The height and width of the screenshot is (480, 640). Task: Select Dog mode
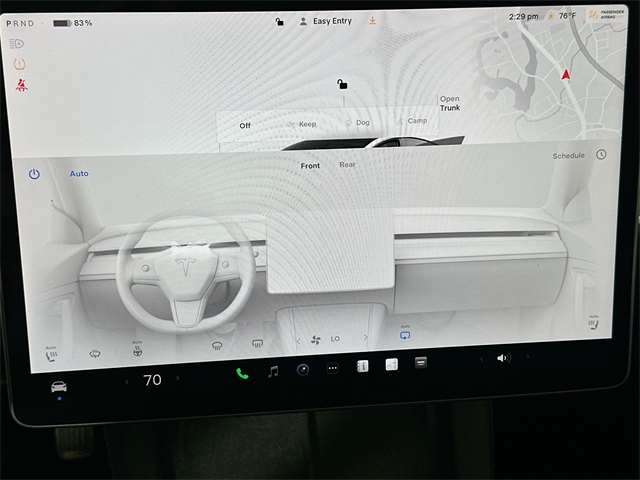(357, 122)
